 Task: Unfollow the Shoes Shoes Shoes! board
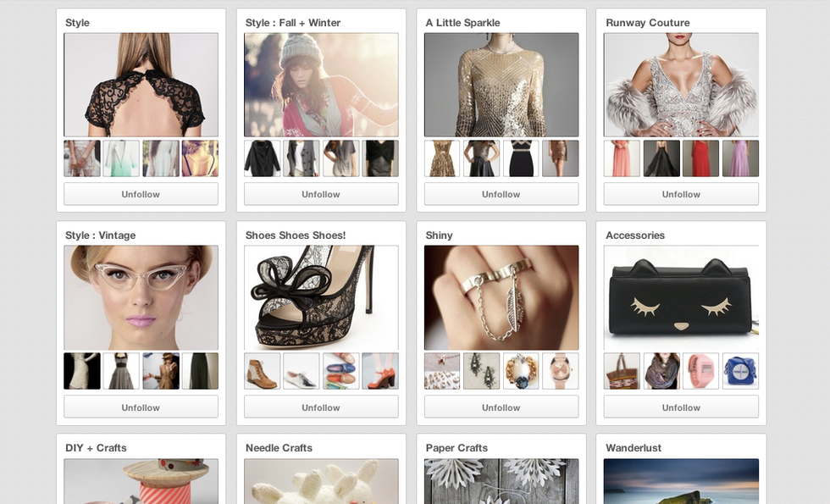[321, 407]
